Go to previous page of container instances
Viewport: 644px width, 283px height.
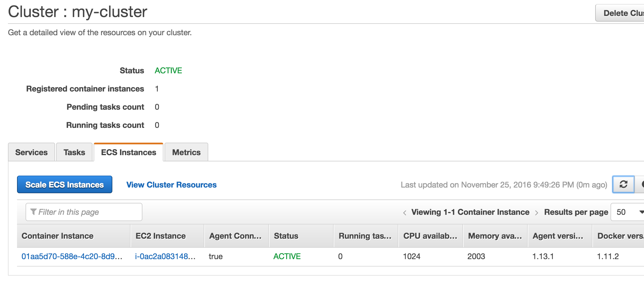(405, 213)
